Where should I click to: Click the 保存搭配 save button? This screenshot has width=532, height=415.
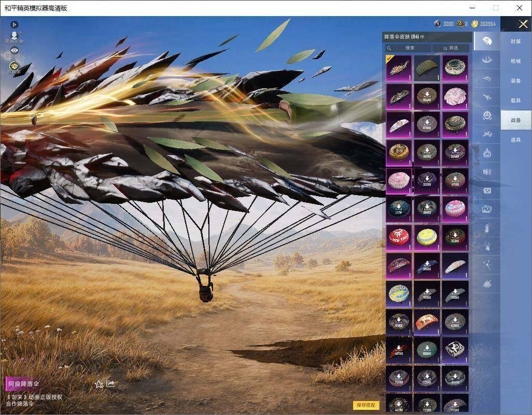[366, 405]
